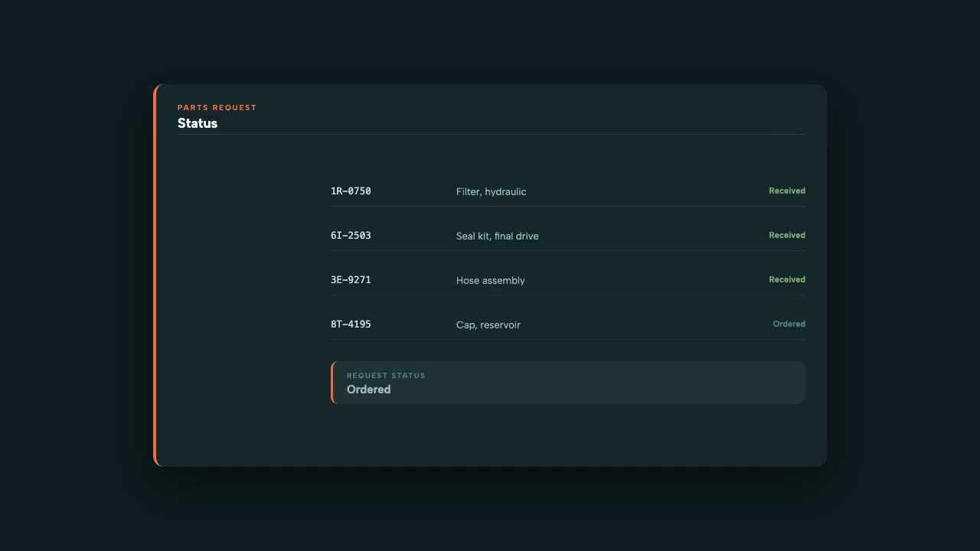Click part number 6I-2503

pos(351,236)
